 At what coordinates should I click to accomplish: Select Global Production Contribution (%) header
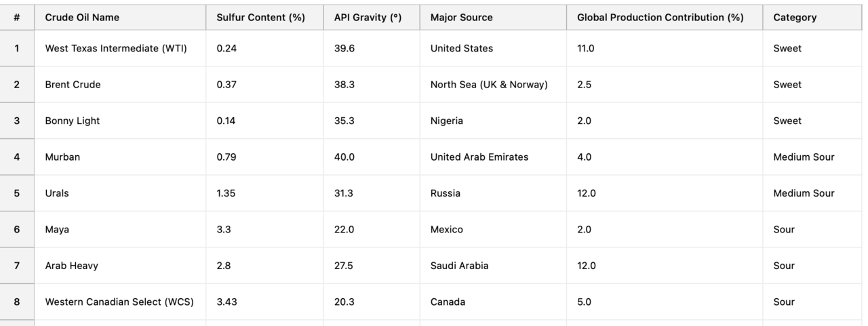click(x=660, y=18)
